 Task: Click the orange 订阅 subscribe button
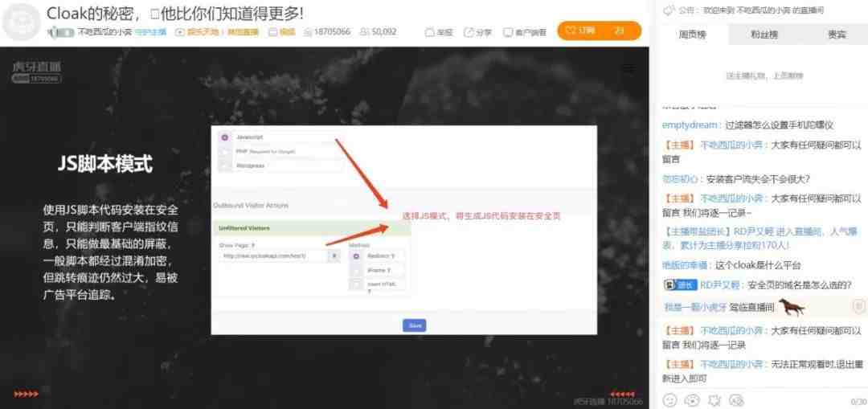tap(599, 31)
